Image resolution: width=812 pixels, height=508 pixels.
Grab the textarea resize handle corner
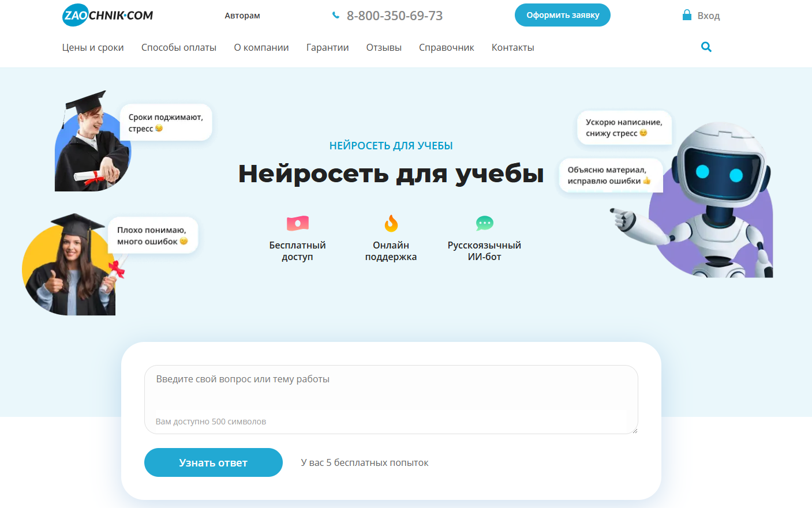point(634,430)
